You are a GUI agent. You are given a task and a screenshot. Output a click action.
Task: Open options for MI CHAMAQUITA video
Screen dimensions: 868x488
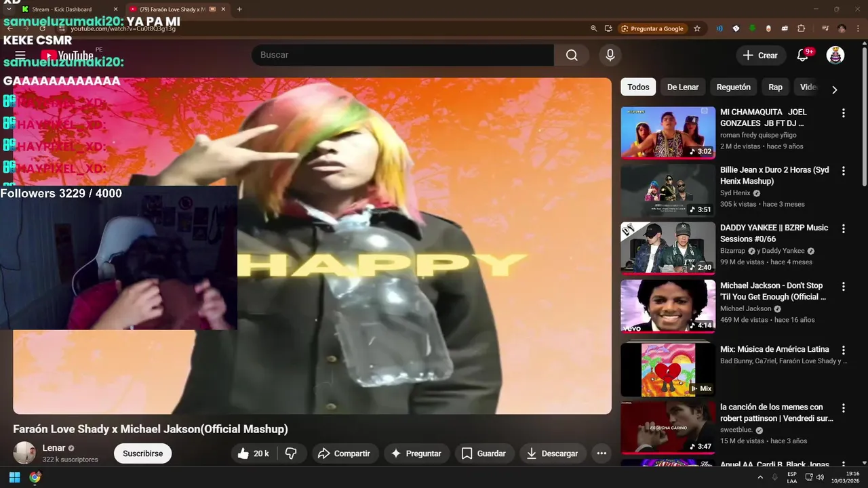click(844, 113)
